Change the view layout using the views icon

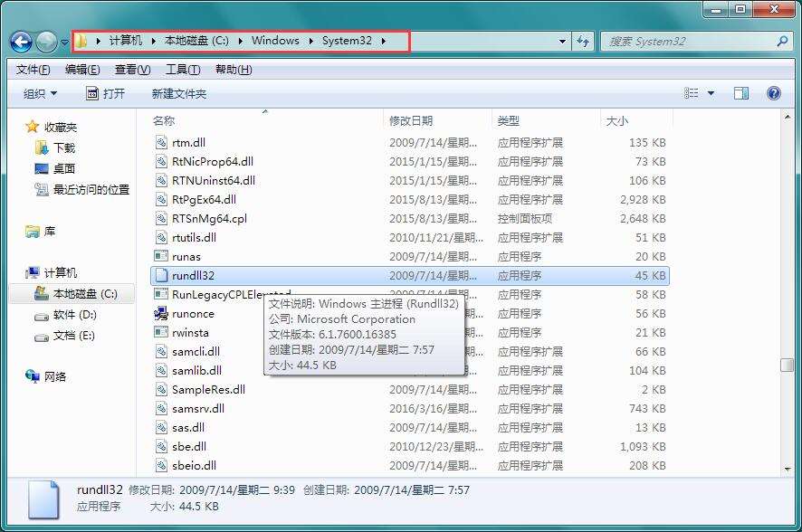coord(692,93)
